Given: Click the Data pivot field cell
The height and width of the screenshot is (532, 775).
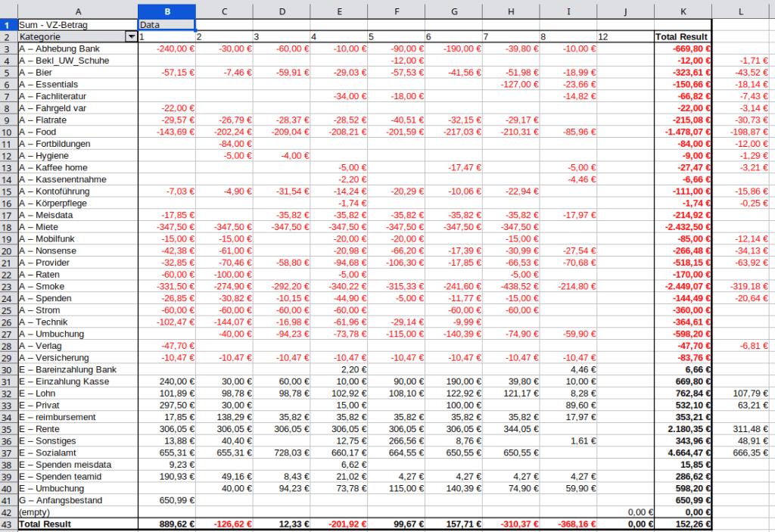Looking at the screenshot, I should (166, 25).
